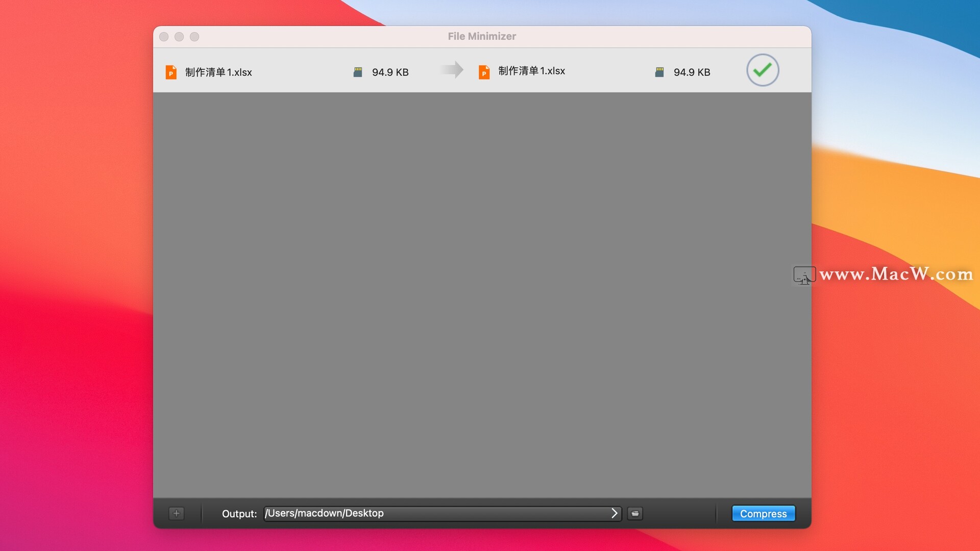
Task: Add a file with the plus button
Action: click(x=176, y=513)
